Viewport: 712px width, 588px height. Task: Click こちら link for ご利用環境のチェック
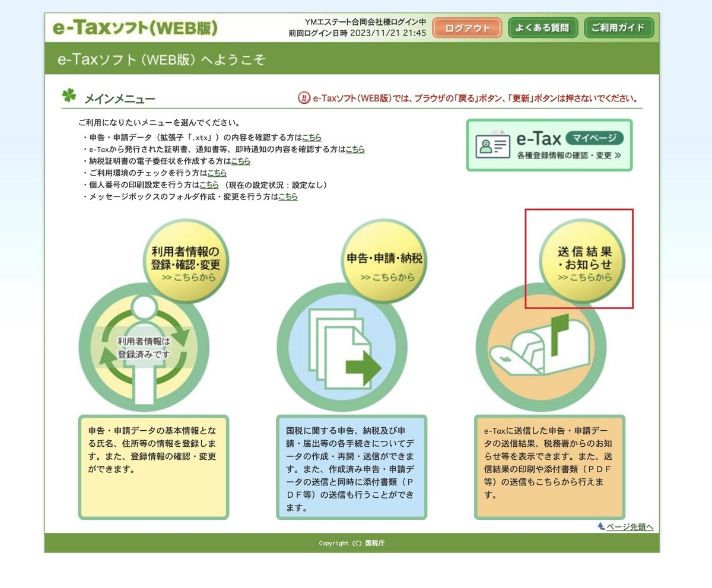click(x=217, y=173)
